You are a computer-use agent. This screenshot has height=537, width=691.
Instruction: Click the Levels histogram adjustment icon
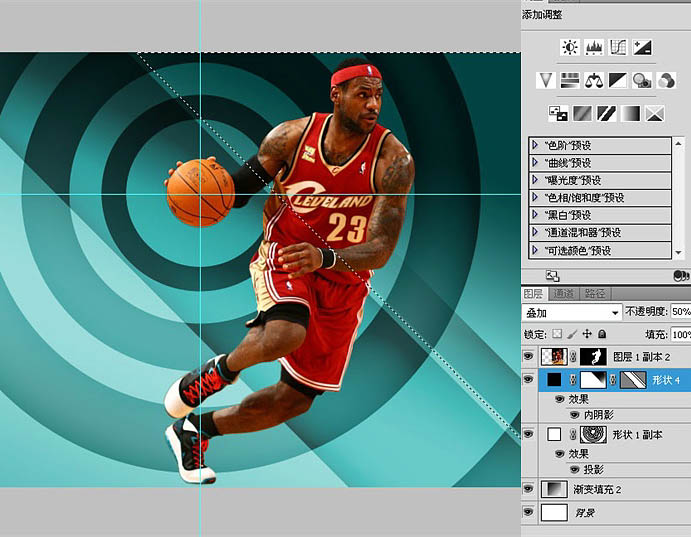coord(594,47)
